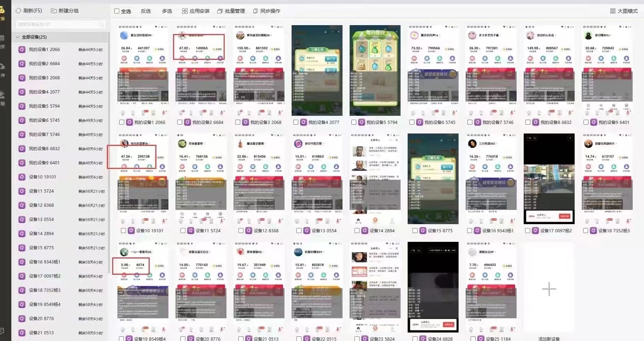Enable the 全选 select-all checkbox
Image resolution: width=644 pixels, height=341 pixels.
(116, 11)
